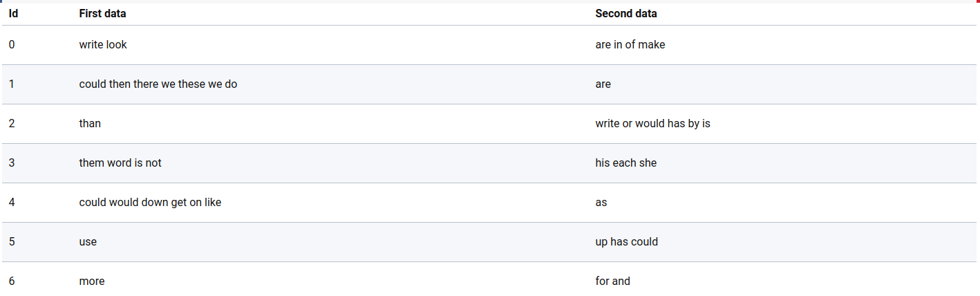The image size is (980, 296).
Task: Select row 'could then there we these we do'
Action: click(489, 84)
